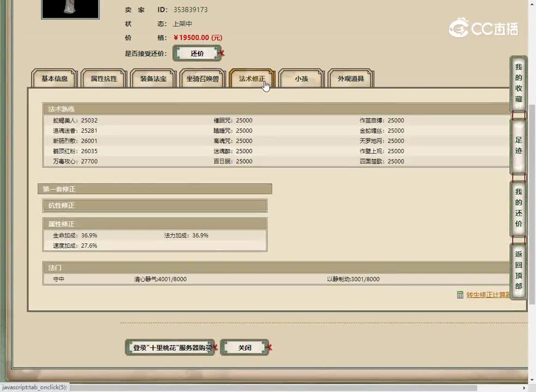Image resolution: width=536 pixels, height=392 pixels.
Task: Click the vertical page scrollbar
Action: coord(532,204)
